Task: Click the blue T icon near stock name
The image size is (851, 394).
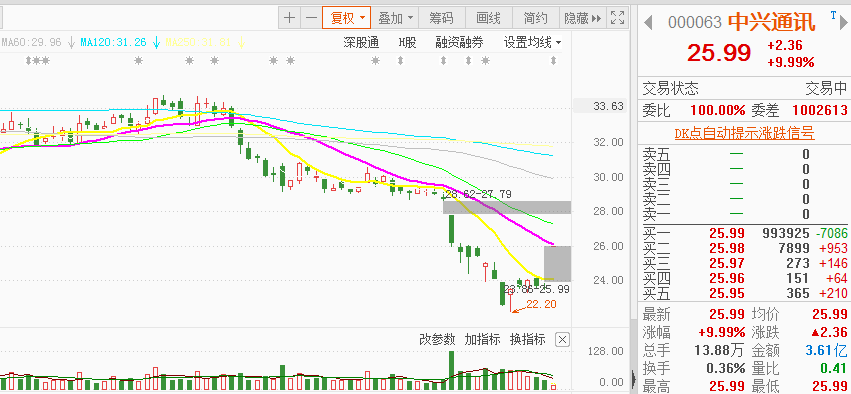Action: [x=833, y=15]
